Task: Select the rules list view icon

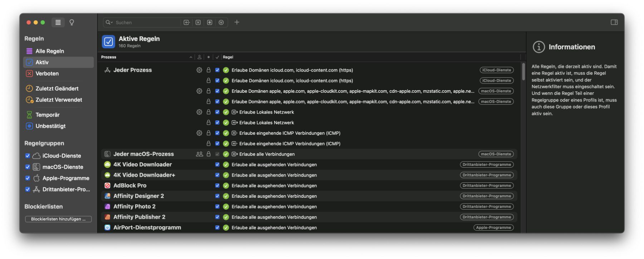Action: pyautogui.click(x=58, y=23)
